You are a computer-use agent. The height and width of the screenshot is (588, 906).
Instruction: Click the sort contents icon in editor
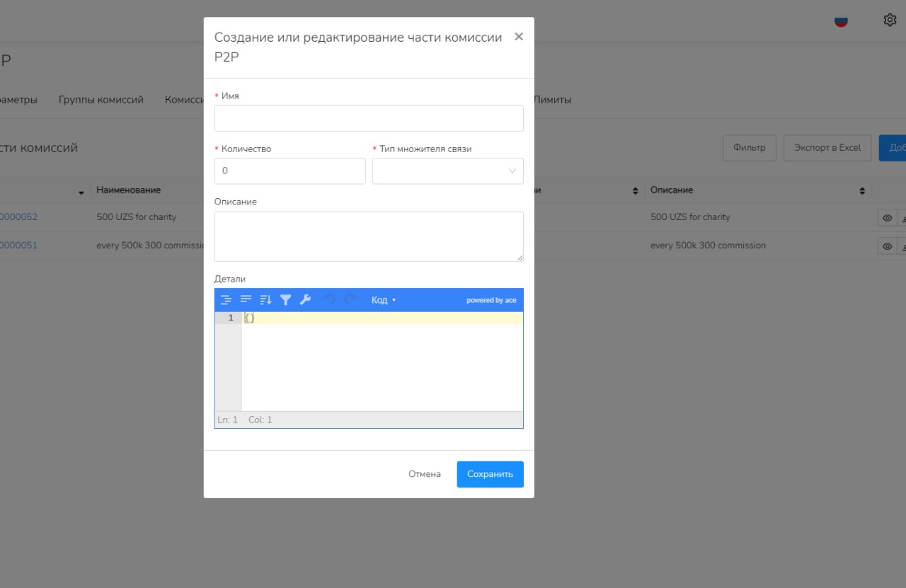click(x=265, y=300)
